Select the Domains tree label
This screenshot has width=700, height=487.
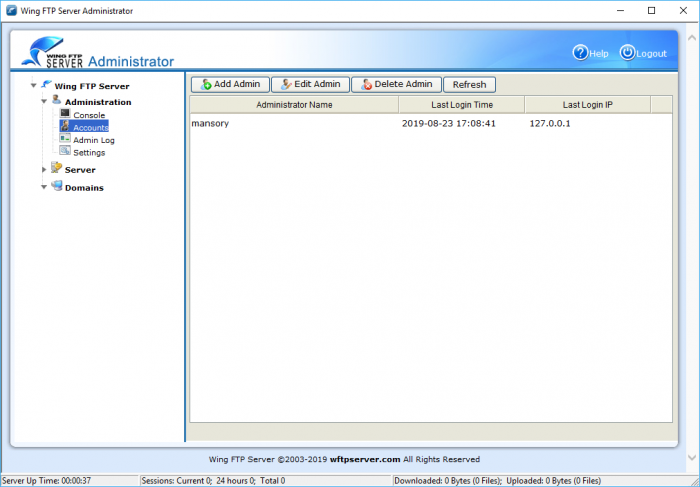click(84, 188)
